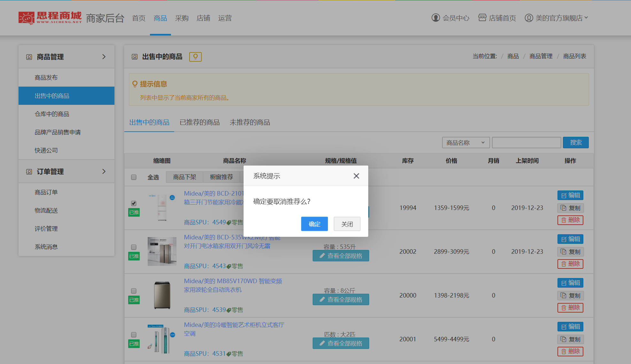Open 冷暖智能艺术柜机 air conditioner thumbnail
Viewport: 631px width, 364px height.
pos(162,339)
